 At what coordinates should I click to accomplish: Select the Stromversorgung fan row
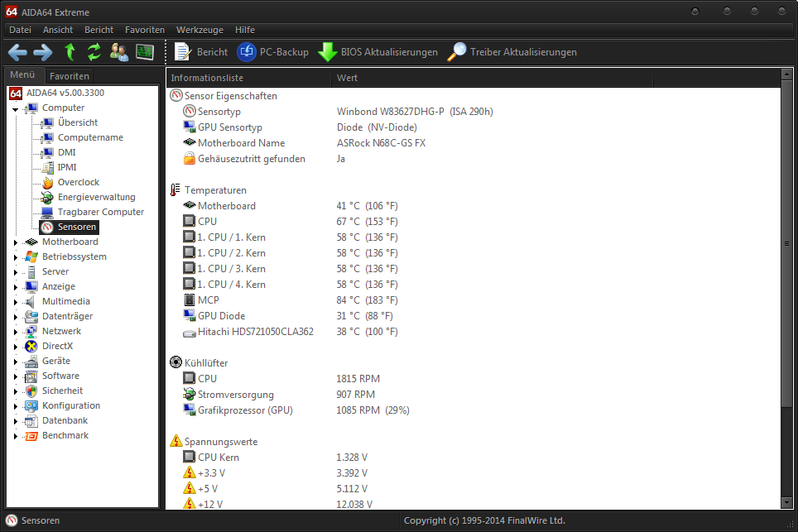click(x=474, y=394)
